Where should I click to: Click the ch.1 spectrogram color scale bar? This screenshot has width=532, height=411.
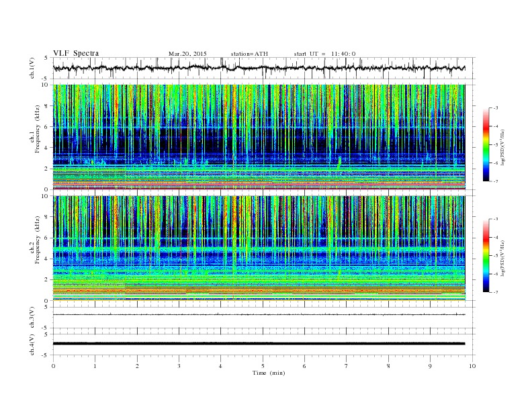pos(486,144)
